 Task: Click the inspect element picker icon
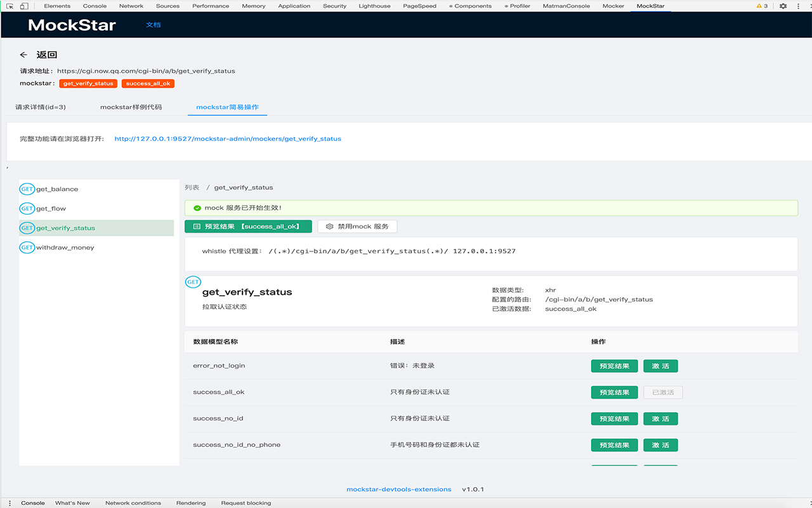10,6
